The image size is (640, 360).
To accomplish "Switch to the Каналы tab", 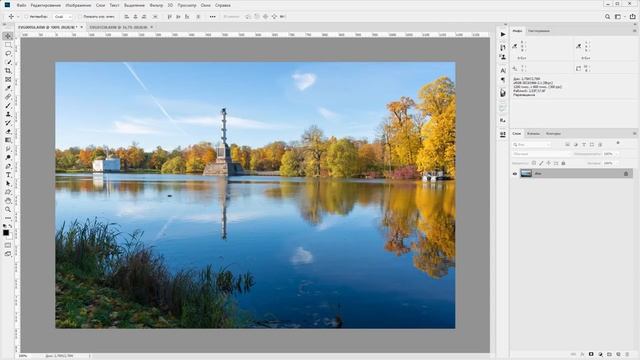I will click(x=533, y=133).
